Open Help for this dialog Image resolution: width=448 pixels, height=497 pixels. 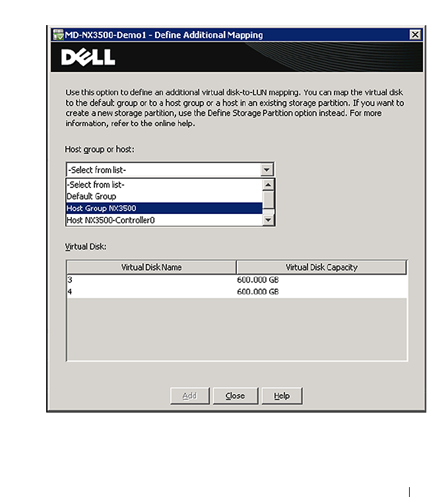282,395
